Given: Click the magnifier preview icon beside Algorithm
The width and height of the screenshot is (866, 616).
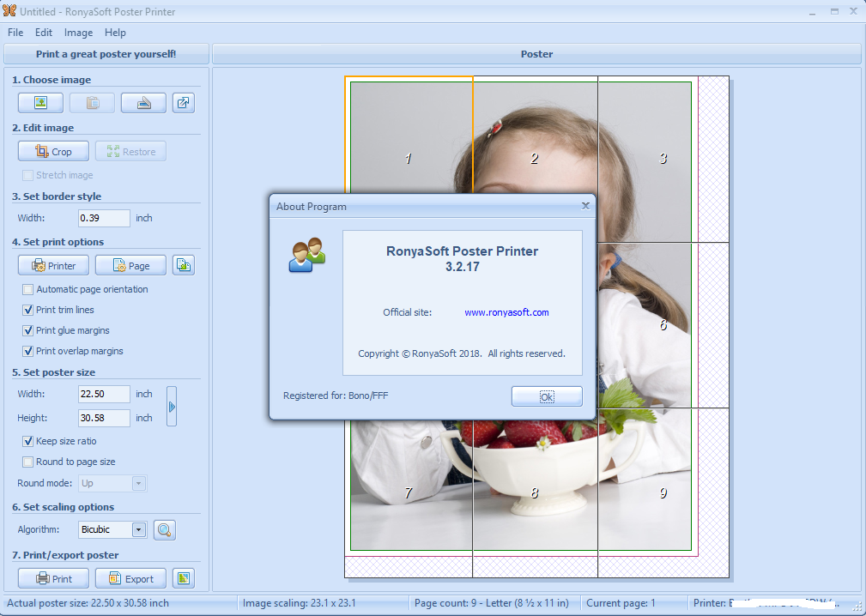Looking at the screenshot, I should 164,530.
